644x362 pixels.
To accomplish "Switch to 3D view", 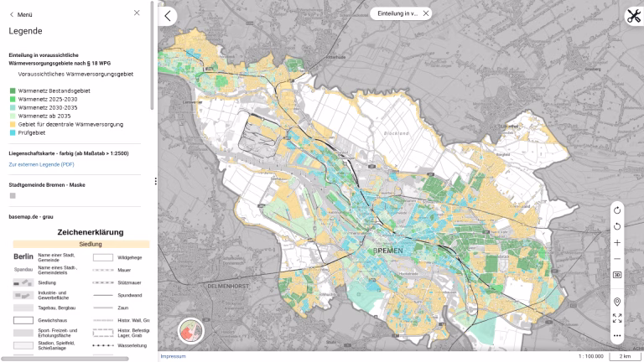I will pyautogui.click(x=617, y=275).
